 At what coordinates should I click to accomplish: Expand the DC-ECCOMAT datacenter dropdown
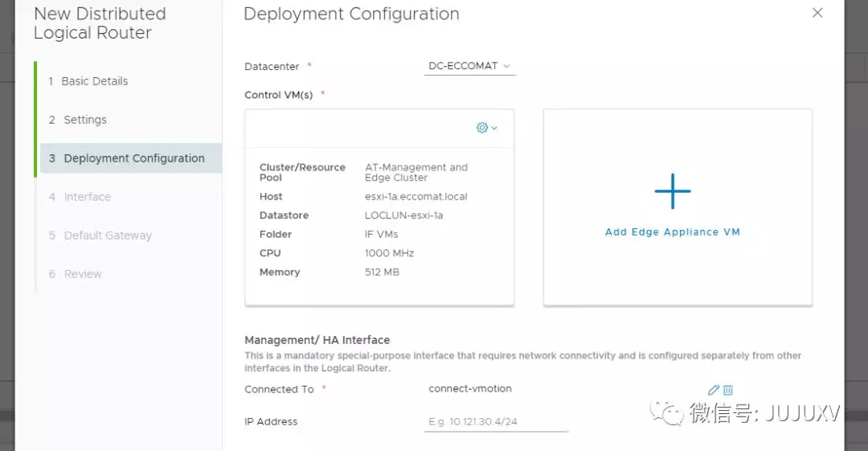click(470, 66)
